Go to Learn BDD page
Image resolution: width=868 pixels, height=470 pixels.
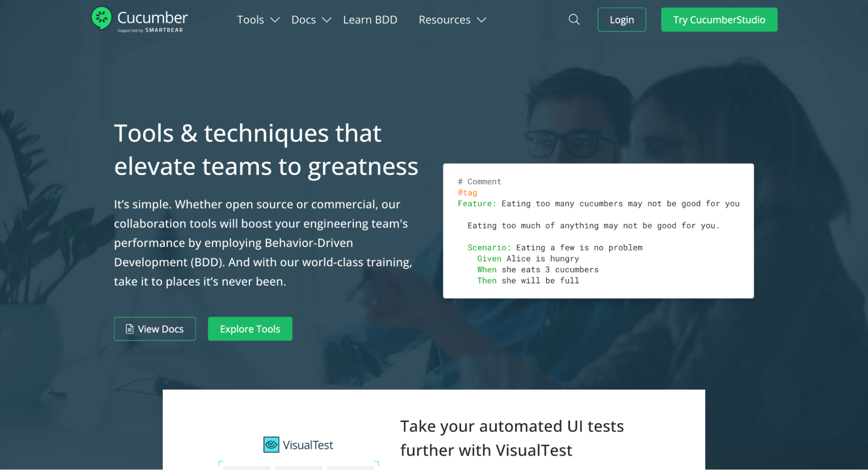[x=370, y=20]
